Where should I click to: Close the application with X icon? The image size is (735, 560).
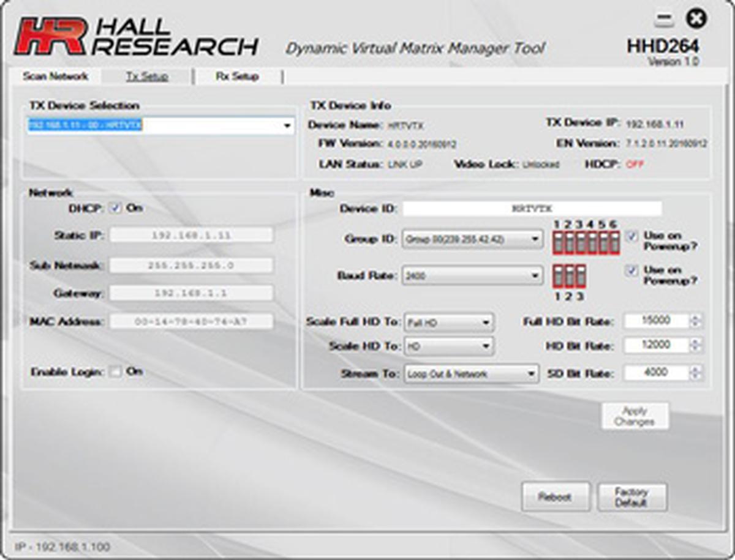click(x=695, y=19)
